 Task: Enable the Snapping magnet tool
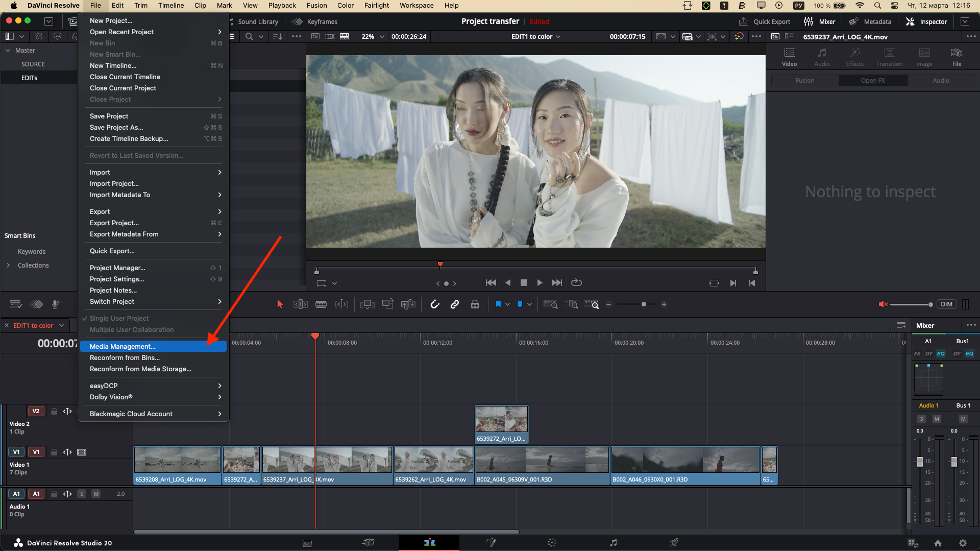click(x=434, y=304)
